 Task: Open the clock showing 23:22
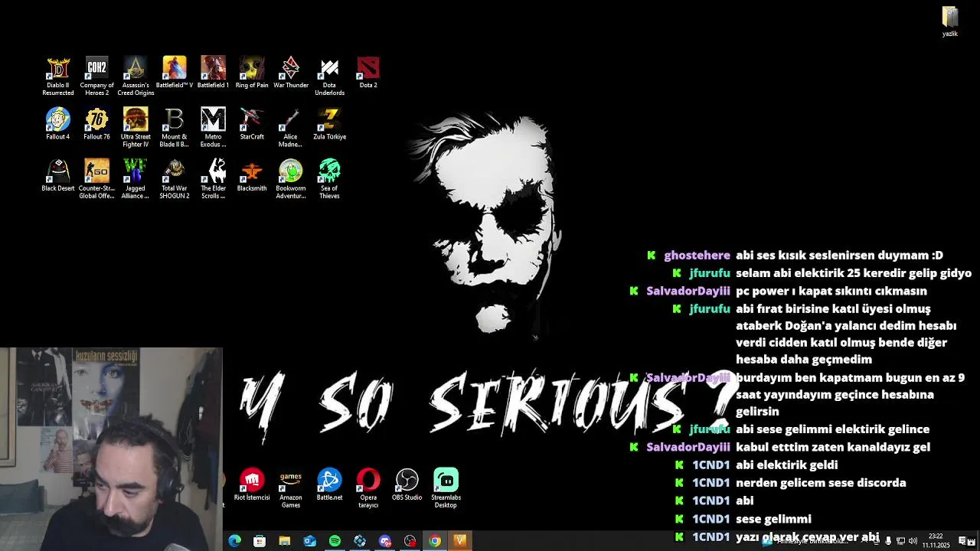(x=936, y=541)
